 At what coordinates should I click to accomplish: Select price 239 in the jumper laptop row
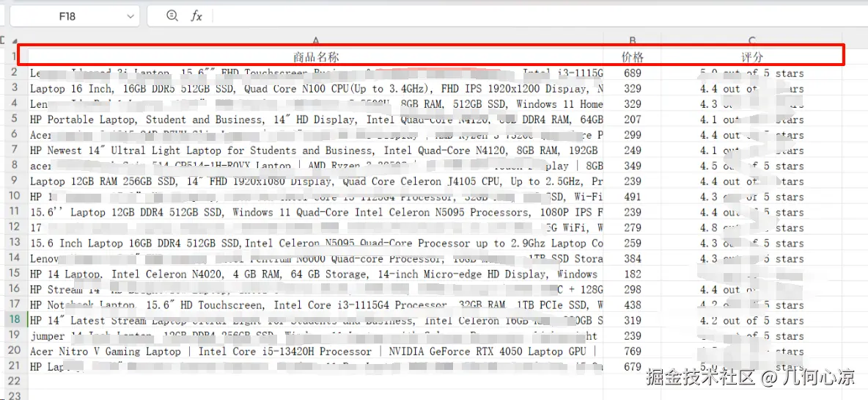pyautogui.click(x=632, y=335)
